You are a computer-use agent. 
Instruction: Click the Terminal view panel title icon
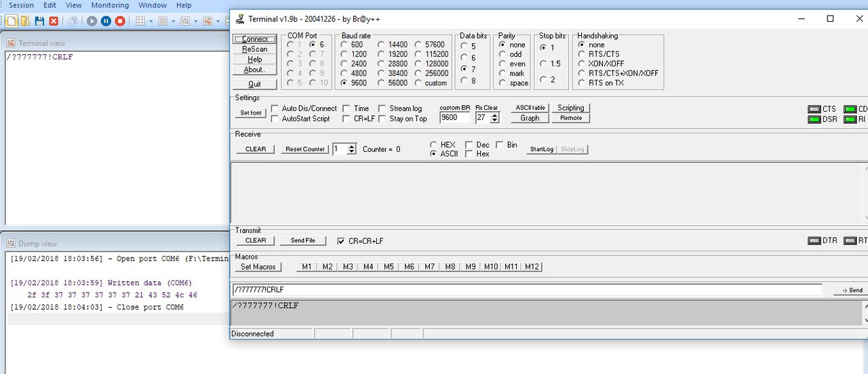coord(11,43)
